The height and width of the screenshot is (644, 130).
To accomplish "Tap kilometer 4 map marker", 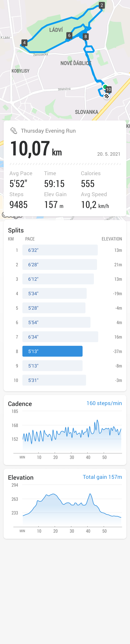I will (x=24, y=43).
